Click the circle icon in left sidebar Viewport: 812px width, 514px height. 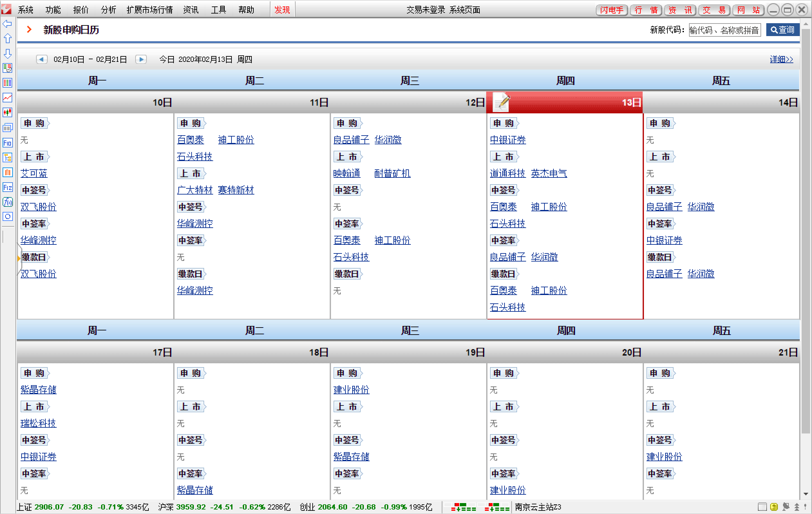pos(7,216)
